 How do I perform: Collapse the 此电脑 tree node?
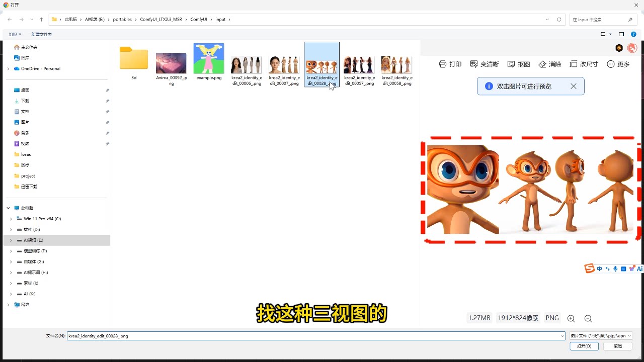click(x=8, y=208)
